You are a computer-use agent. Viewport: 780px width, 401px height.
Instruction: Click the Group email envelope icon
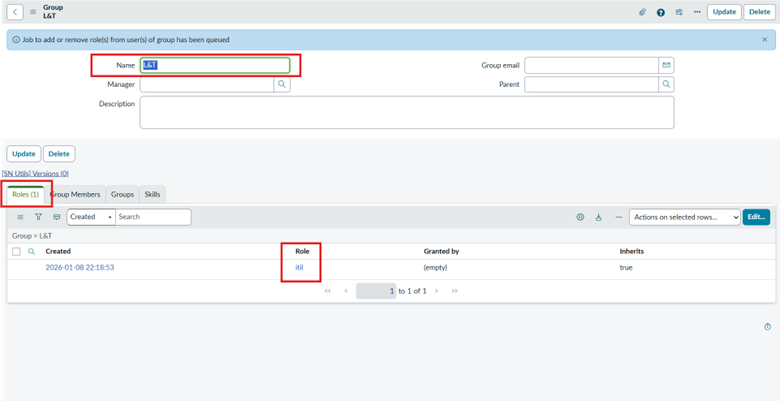666,65
